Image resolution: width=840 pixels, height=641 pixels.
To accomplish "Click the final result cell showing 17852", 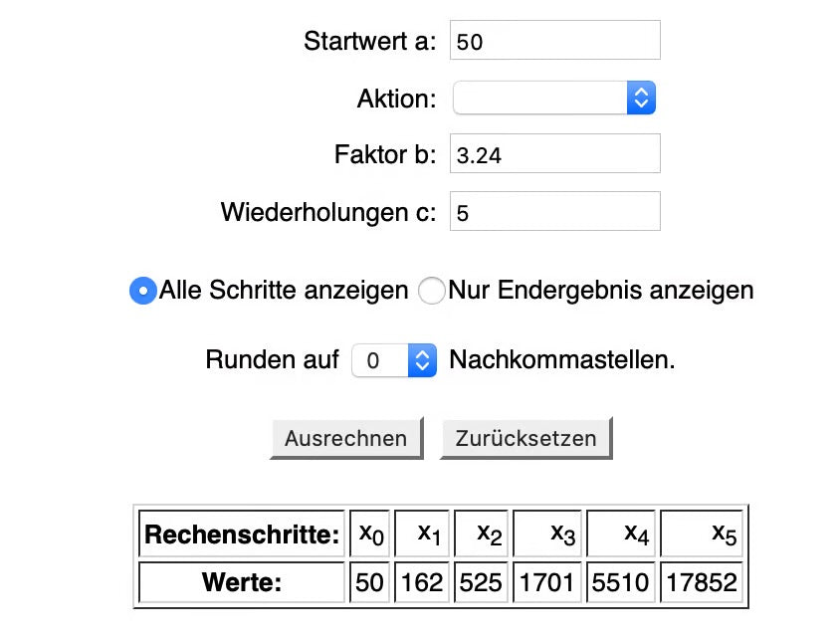I will click(x=702, y=582).
